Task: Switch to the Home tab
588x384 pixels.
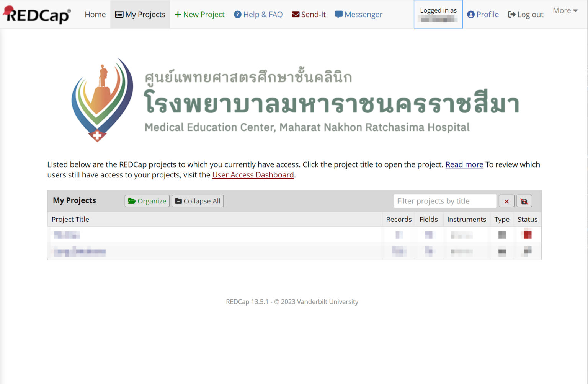Action: coord(95,14)
